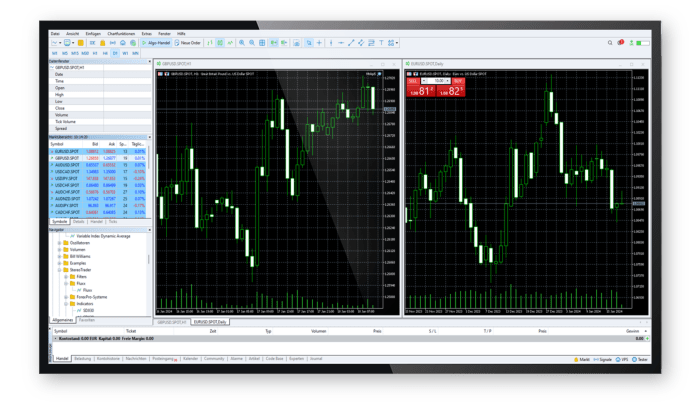Screen dimensions: 700x413
Task: Click the tile windows grid icon
Action: [262, 43]
